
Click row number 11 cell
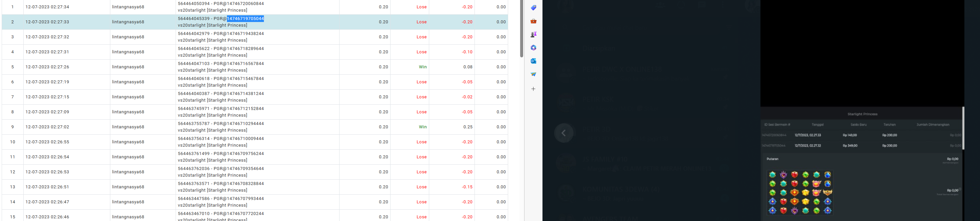13,157
